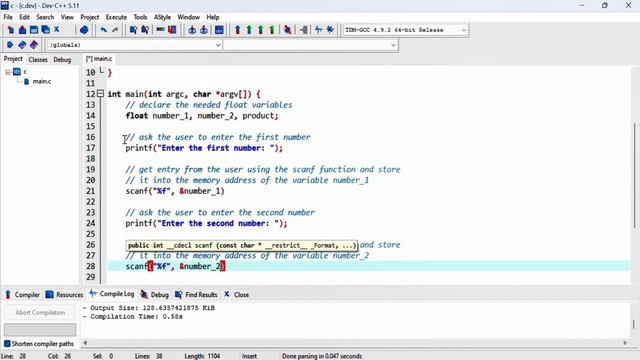This screenshot has width=640, height=360.
Task: Open the TDM-GCC 4.9.2 compiler dropdown
Action: coord(463,30)
